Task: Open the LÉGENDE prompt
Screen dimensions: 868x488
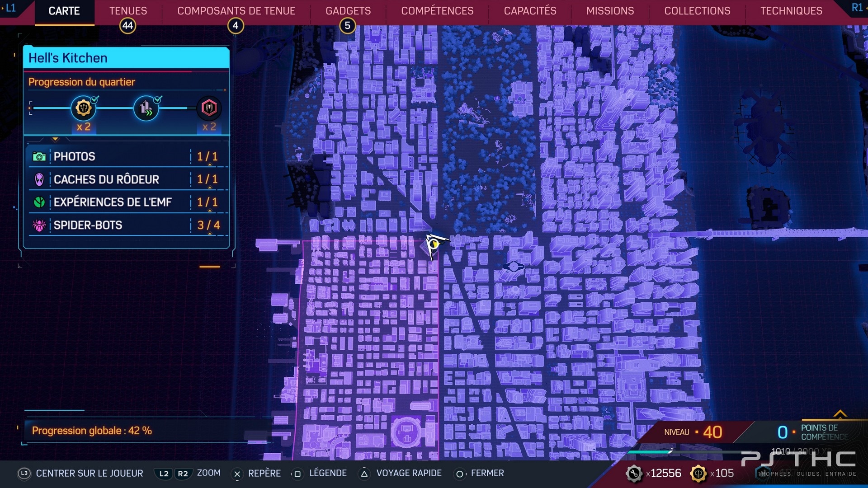Action: (x=328, y=473)
